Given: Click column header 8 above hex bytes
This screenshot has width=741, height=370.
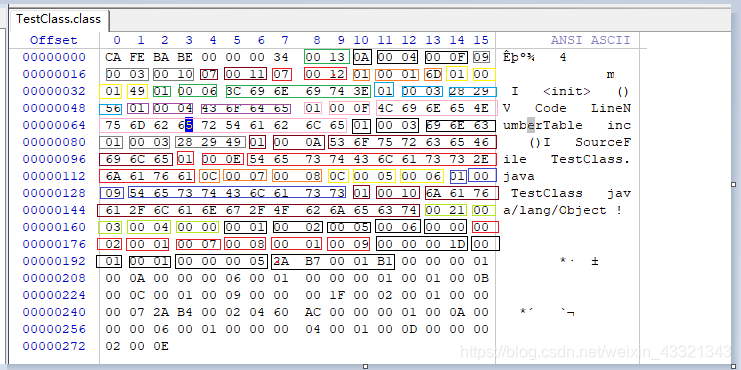Looking at the screenshot, I should [317, 40].
